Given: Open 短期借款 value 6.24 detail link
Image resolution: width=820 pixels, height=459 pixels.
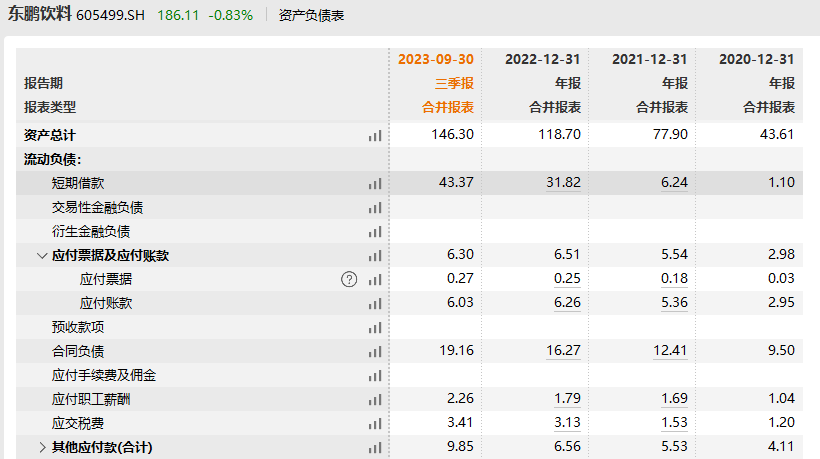Looking at the screenshot, I should [x=674, y=182].
